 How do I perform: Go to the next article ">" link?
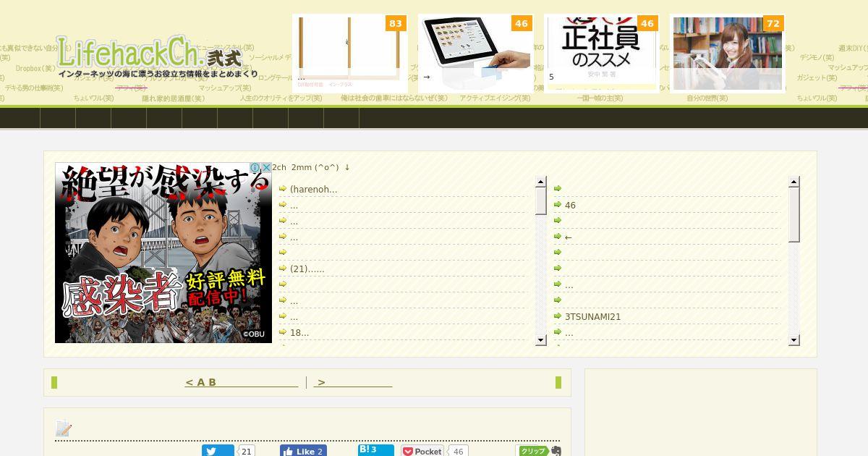point(353,382)
